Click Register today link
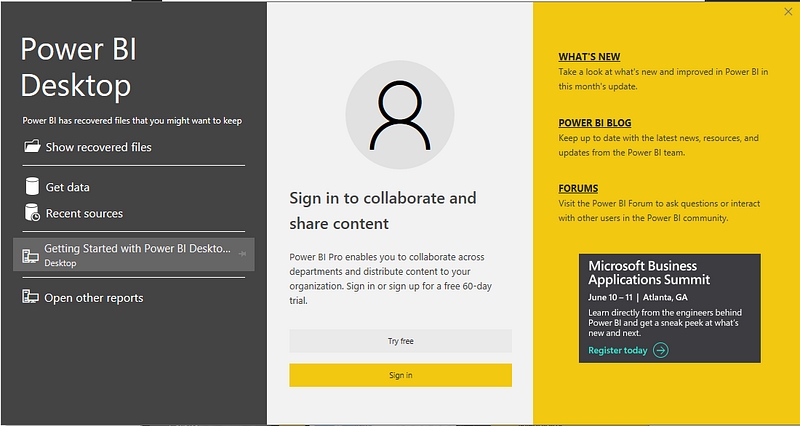The height and width of the screenshot is (426, 800). tap(617, 350)
